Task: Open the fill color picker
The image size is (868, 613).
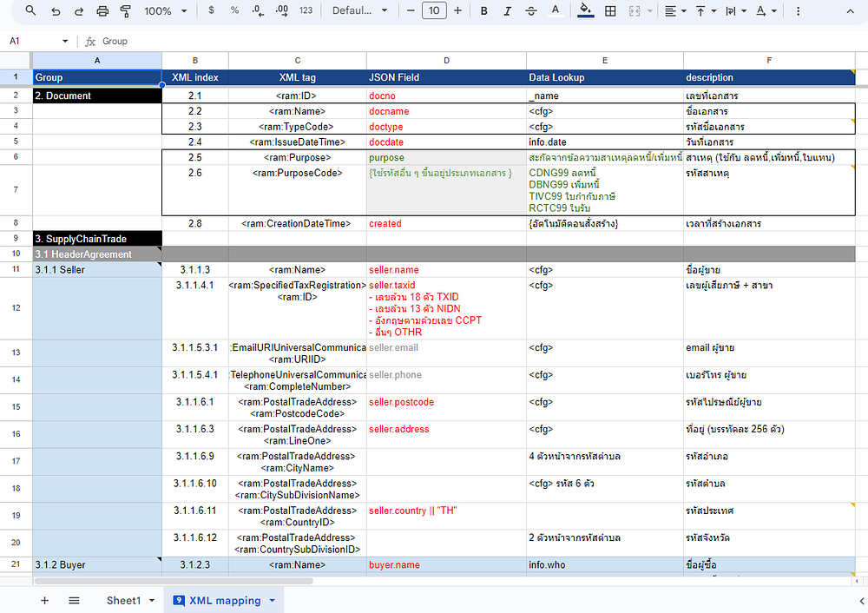Action: pyautogui.click(x=585, y=11)
